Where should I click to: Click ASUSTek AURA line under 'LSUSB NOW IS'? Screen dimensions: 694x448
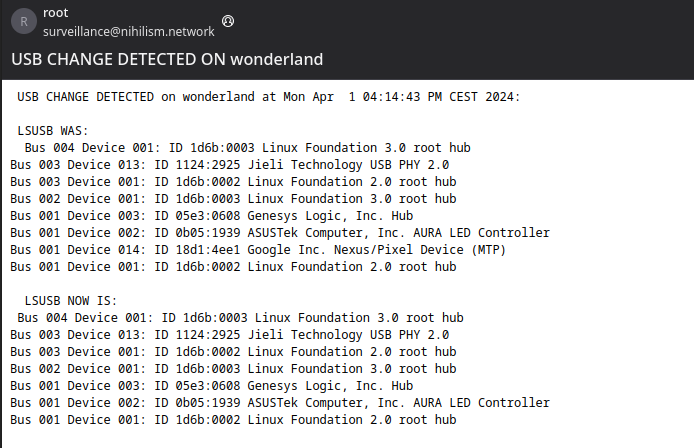(x=279, y=403)
